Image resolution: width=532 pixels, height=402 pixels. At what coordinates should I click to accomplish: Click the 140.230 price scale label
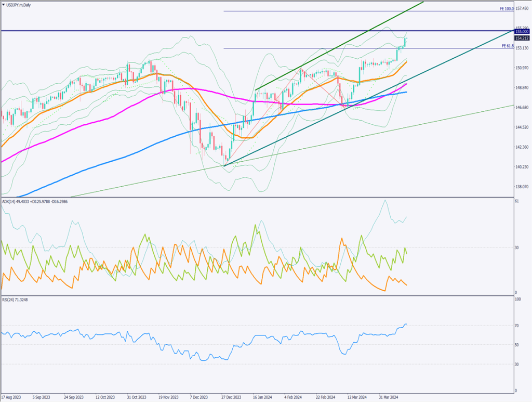pyautogui.click(x=522, y=167)
